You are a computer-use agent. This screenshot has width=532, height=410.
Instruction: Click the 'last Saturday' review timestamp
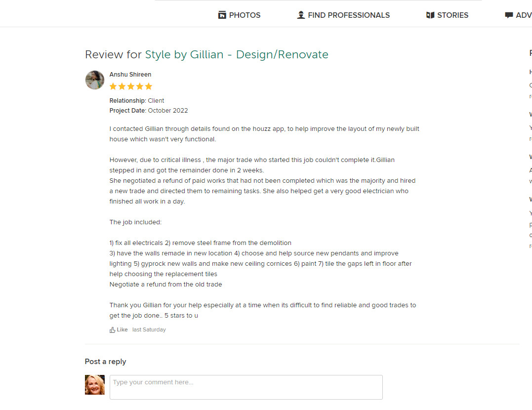pyautogui.click(x=149, y=329)
